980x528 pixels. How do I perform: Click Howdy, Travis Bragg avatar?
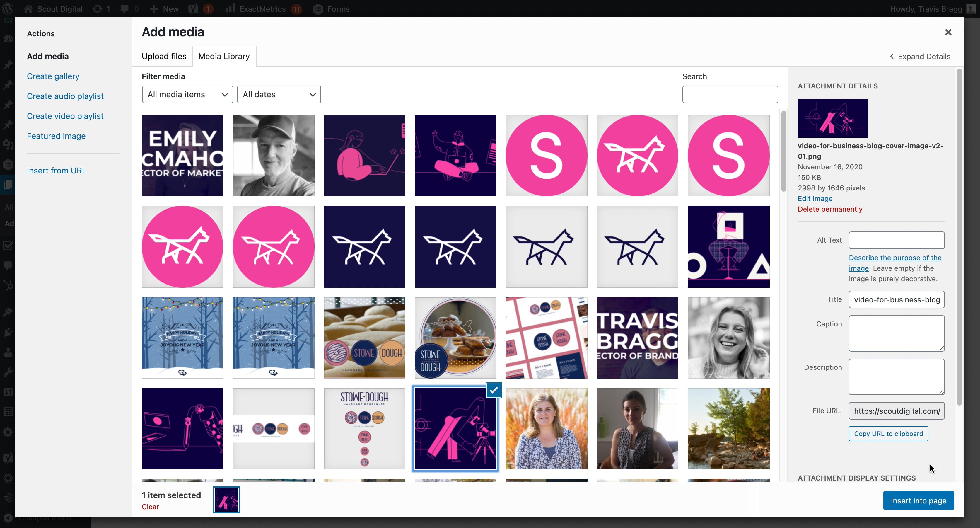click(971, 9)
